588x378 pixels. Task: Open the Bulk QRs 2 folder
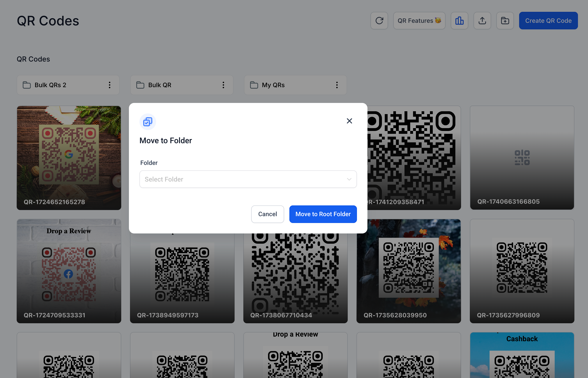tap(50, 85)
